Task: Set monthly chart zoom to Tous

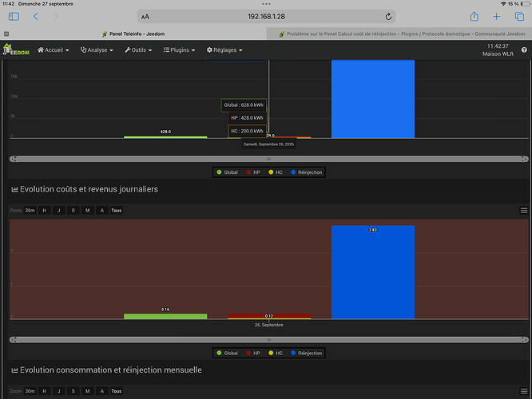Action: pos(117,391)
